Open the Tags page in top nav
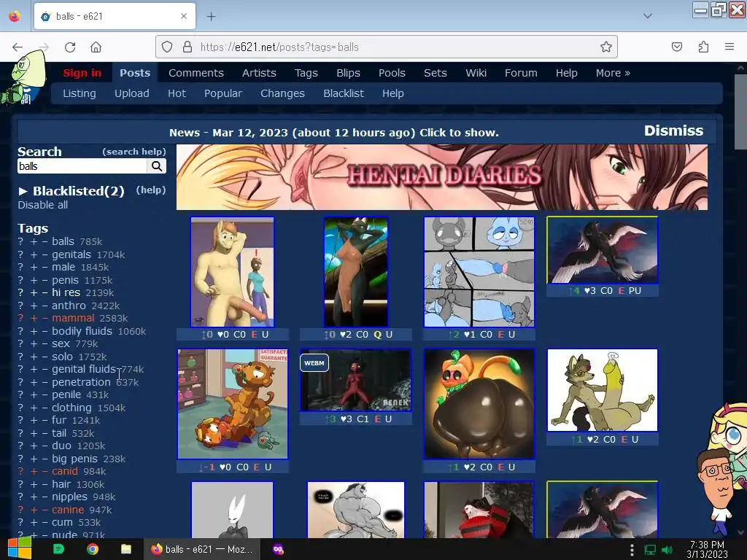This screenshot has width=747, height=560. pos(306,73)
